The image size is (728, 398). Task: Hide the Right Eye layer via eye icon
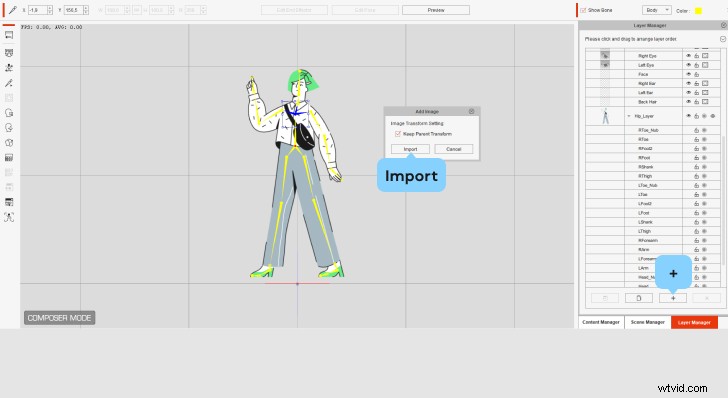[689, 56]
